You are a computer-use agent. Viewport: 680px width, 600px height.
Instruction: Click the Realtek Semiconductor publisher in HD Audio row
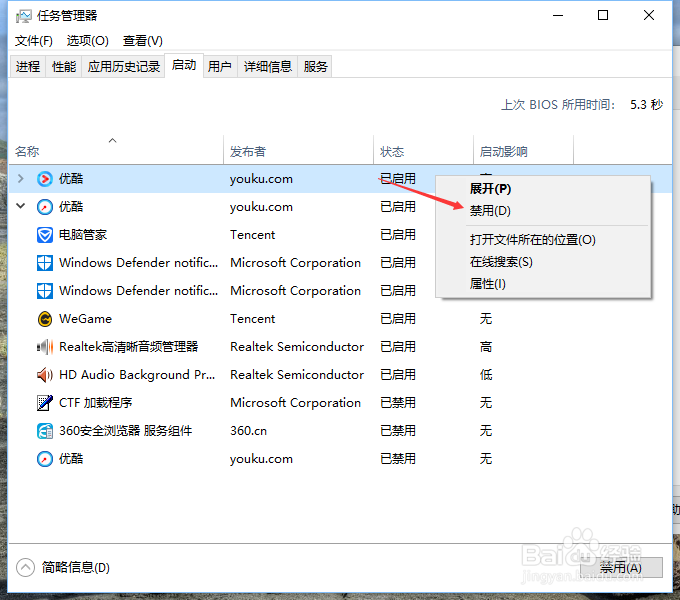pos(297,375)
